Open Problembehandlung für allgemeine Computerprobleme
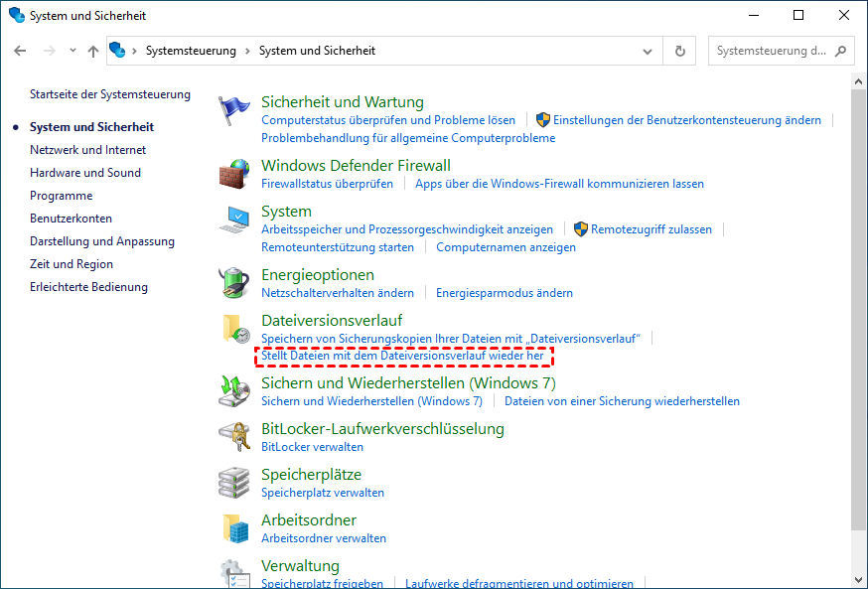This screenshot has width=868, height=589. coord(408,138)
